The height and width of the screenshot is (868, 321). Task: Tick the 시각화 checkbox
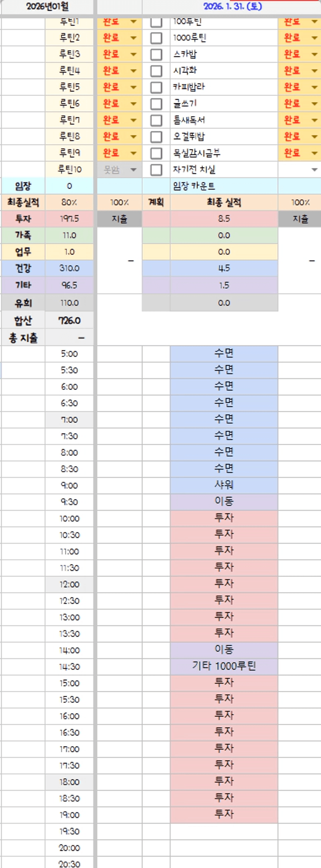(x=156, y=71)
